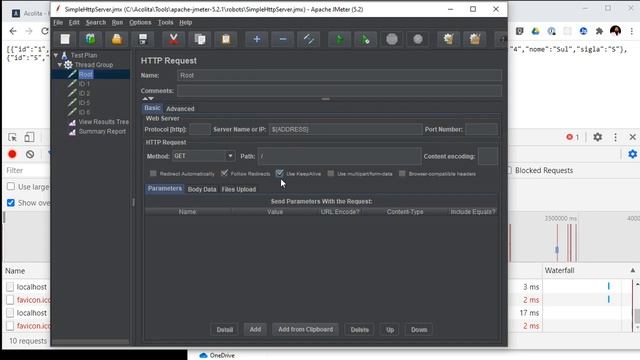Click the Down button
The image size is (640, 360).
click(419, 329)
